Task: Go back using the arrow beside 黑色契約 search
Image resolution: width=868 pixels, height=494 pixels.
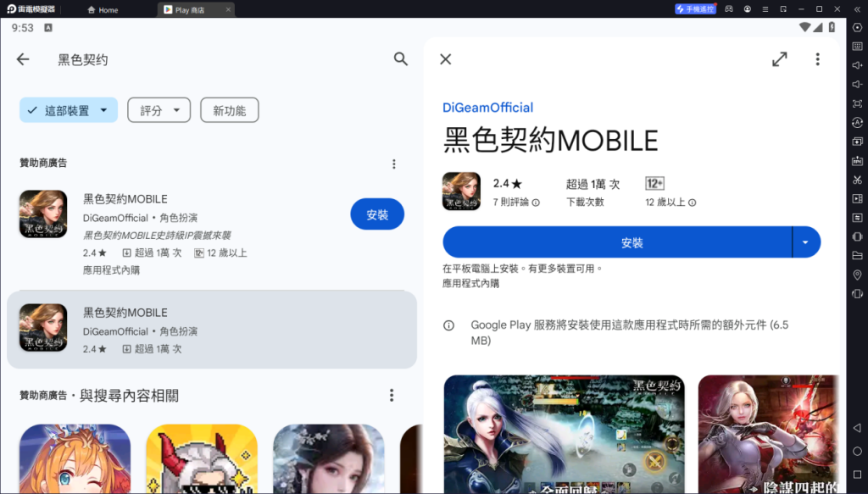Action: tap(23, 59)
